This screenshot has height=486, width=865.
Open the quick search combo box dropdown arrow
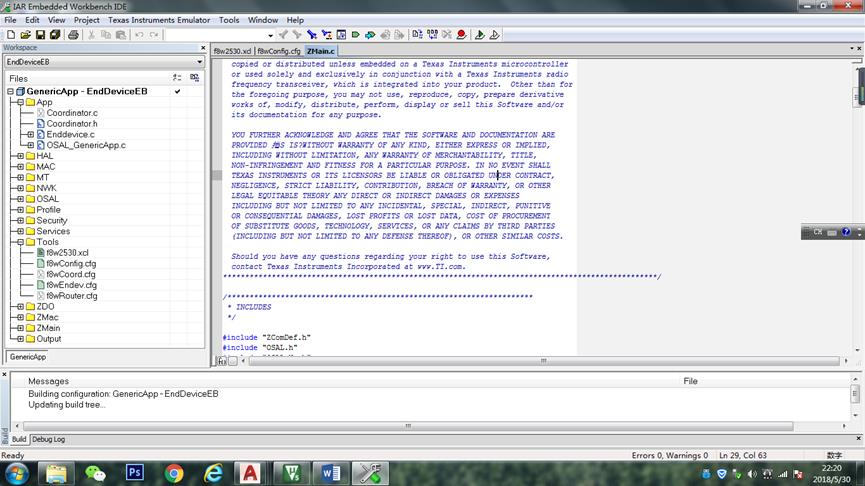coord(270,35)
